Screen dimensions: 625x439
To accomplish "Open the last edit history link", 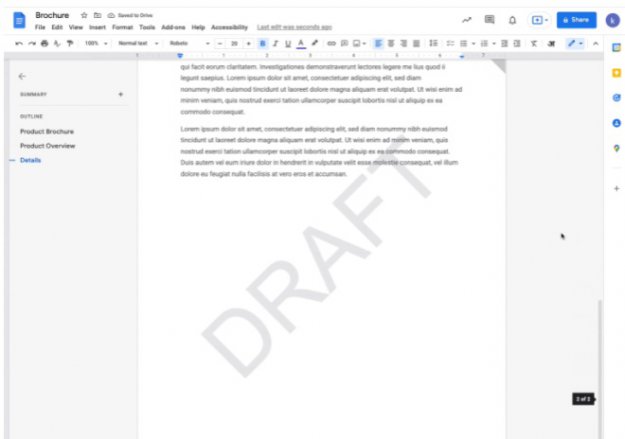I will (x=294, y=27).
